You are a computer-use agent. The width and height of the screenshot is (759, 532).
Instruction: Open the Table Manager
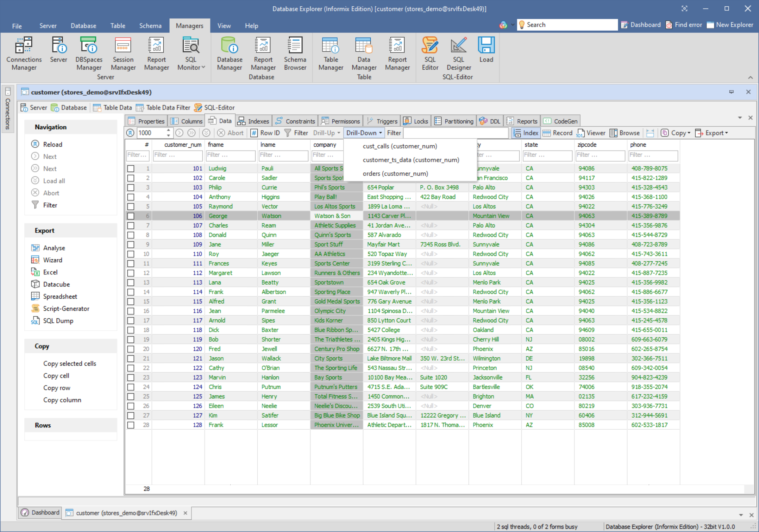(x=331, y=53)
